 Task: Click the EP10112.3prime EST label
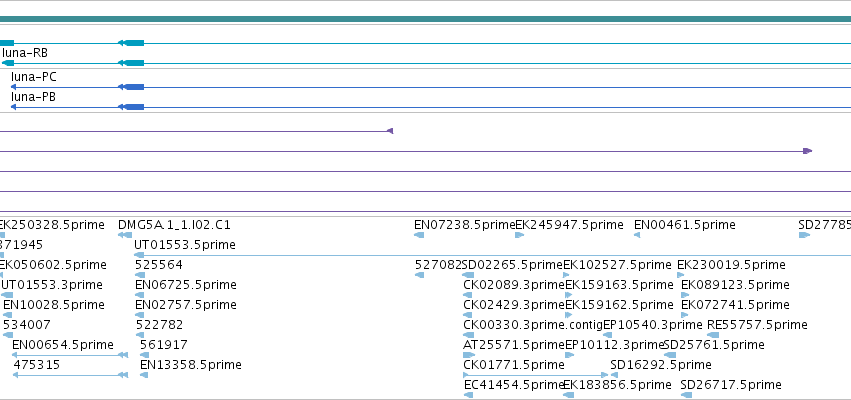(x=614, y=345)
